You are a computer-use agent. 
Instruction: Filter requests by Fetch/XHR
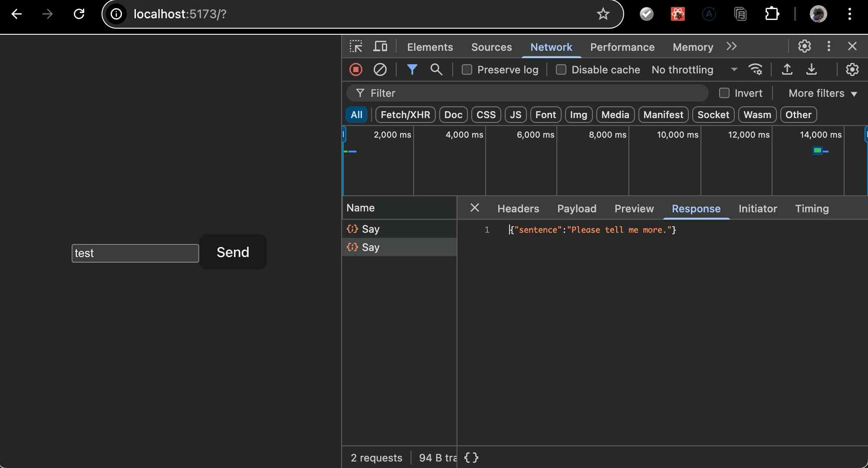click(405, 115)
